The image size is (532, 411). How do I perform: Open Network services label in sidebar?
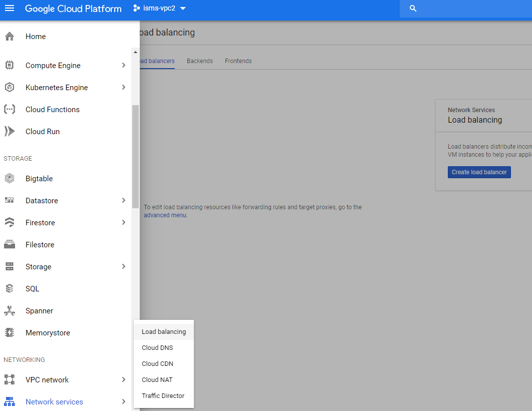[x=54, y=401]
